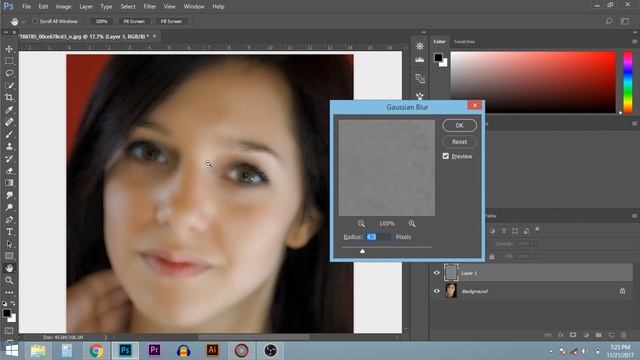Select the Brush tool
The width and height of the screenshot is (640, 360).
tap(9, 134)
